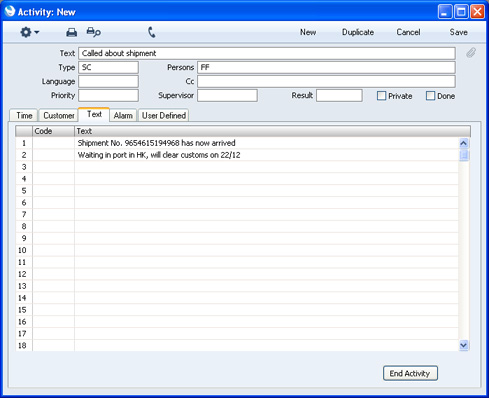Switch to User Defined tab
The image size is (489, 398).
164,115
